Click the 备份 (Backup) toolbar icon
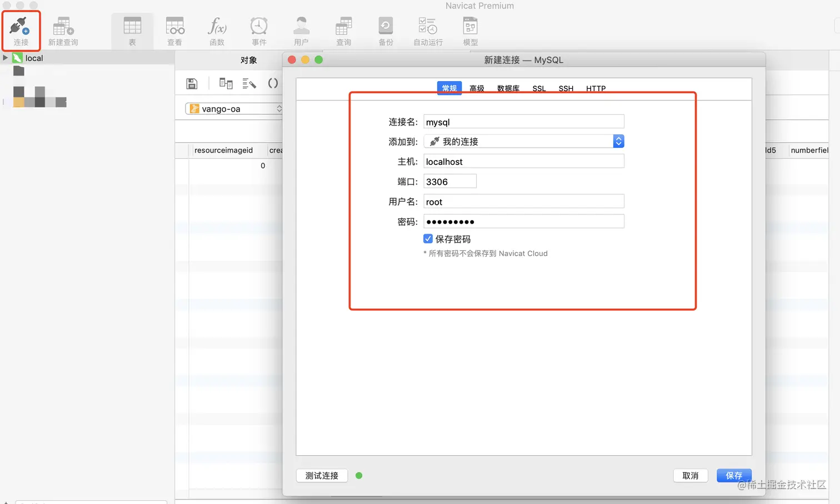Image resolution: width=840 pixels, height=504 pixels. 386,31
